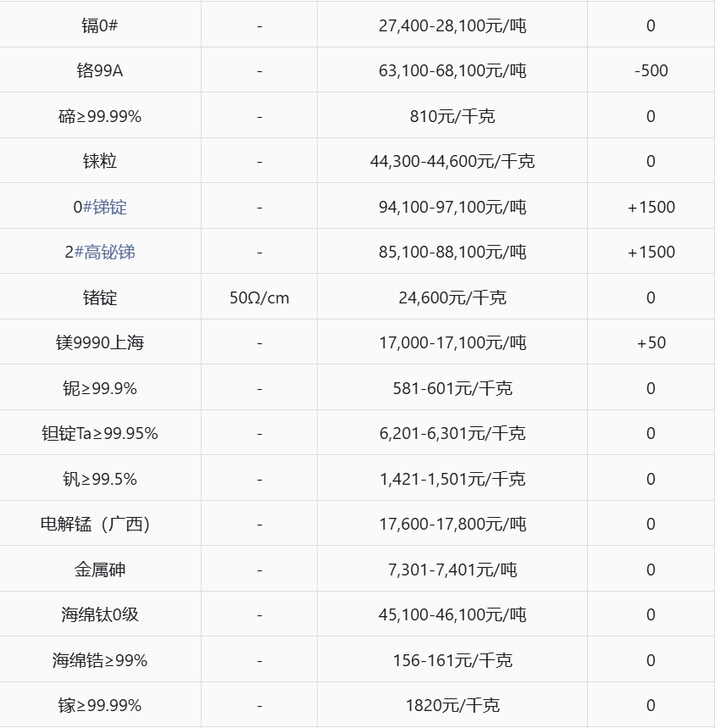Open the 2#高铋锑 link
Viewport: 715px width, 728px height.
coord(100,252)
